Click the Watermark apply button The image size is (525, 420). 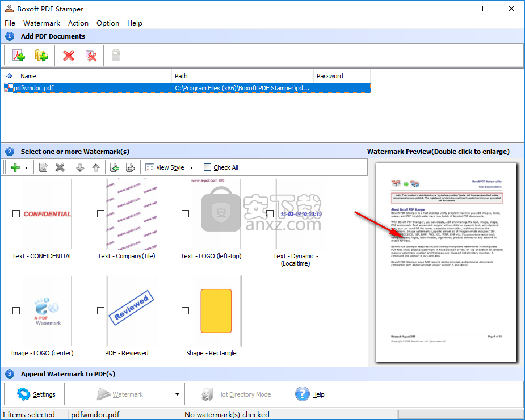pyautogui.click(x=120, y=394)
